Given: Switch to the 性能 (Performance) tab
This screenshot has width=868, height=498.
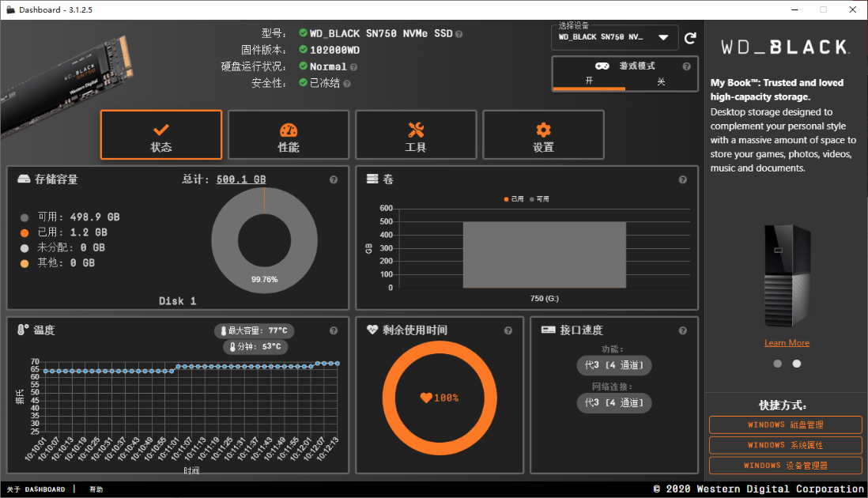Looking at the screenshot, I should click(x=289, y=134).
